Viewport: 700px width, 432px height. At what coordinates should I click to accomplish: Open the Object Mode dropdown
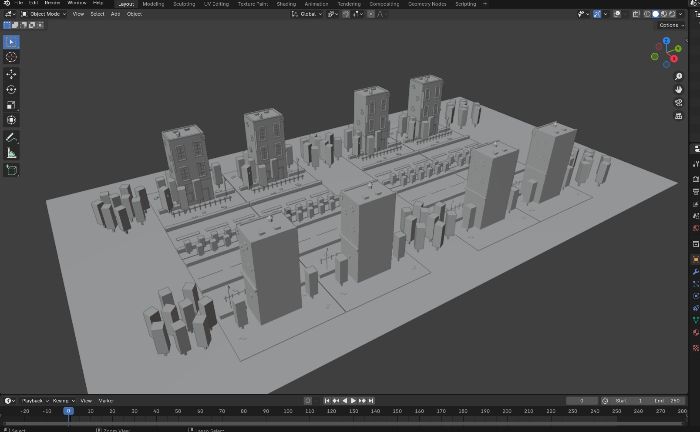tap(44, 14)
